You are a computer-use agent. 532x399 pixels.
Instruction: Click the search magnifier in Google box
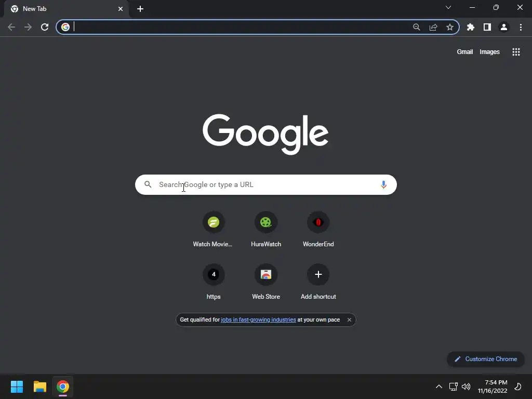[x=148, y=184]
